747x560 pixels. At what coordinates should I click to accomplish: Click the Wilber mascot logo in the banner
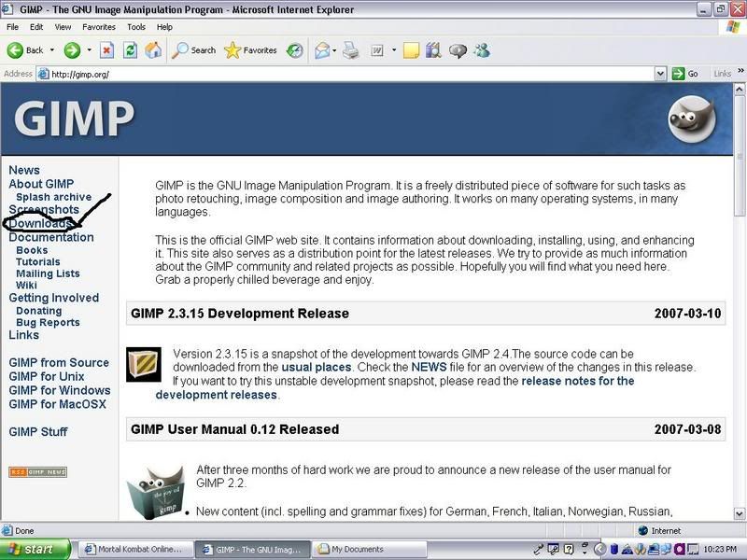tap(692, 119)
